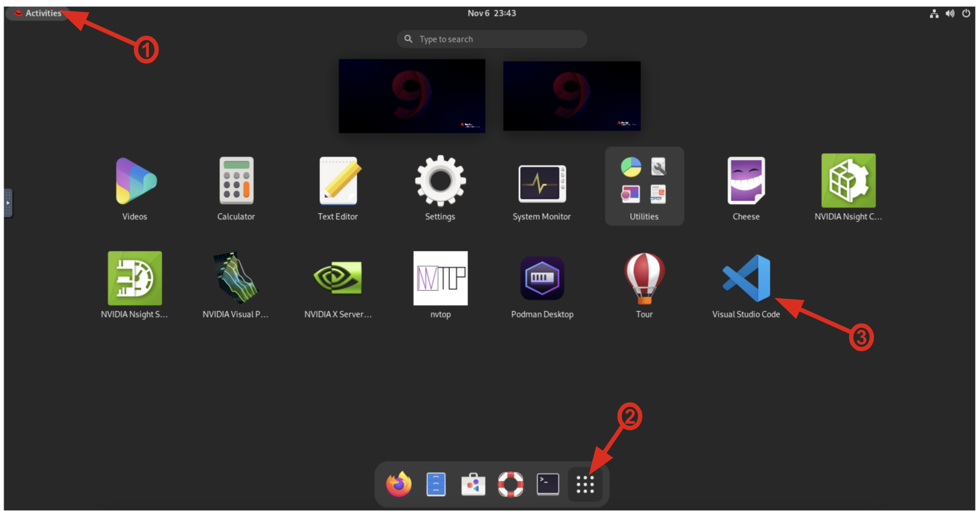Launch NVIDIA Nsight Compute
980x516 pixels.
tap(848, 181)
